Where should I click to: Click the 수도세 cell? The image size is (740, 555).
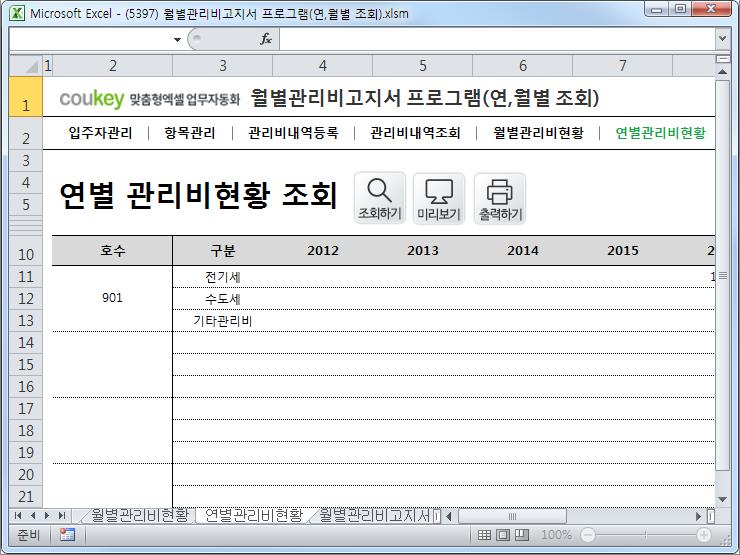pos(223,298)
